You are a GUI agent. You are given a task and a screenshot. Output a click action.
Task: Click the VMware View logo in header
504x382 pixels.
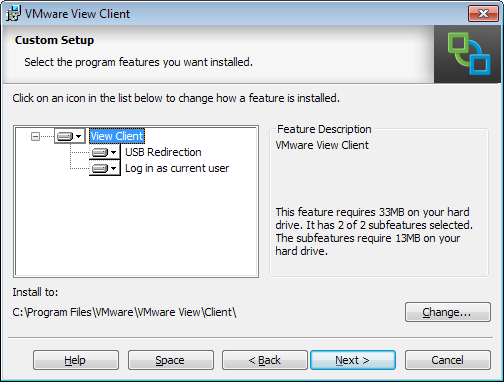[469, 54]
